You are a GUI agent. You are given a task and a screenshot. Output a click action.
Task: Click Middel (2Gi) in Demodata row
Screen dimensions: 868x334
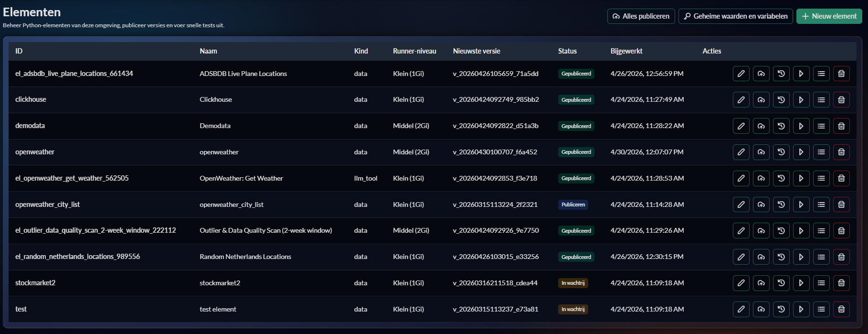(411, 126)
